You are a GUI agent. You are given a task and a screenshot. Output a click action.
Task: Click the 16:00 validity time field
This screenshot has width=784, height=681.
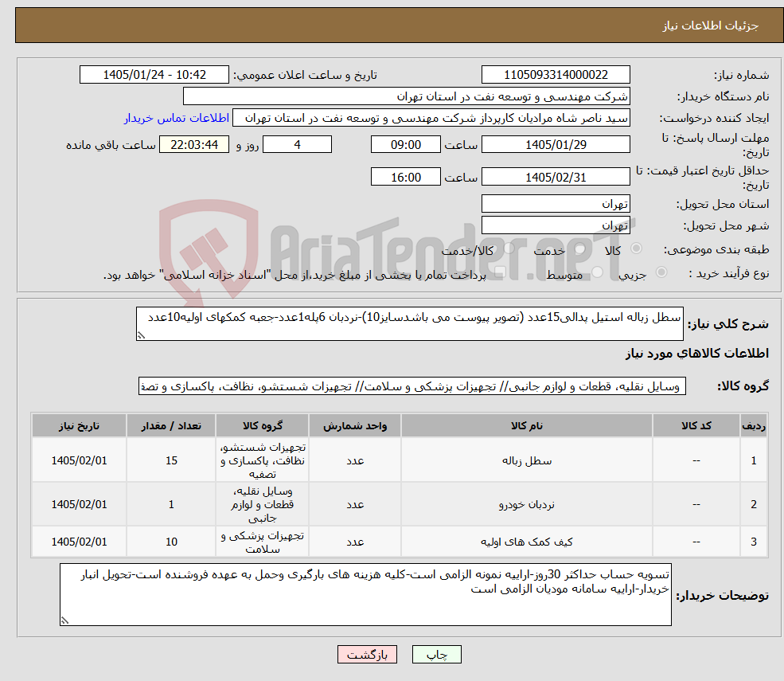click(x=405, y=177)
